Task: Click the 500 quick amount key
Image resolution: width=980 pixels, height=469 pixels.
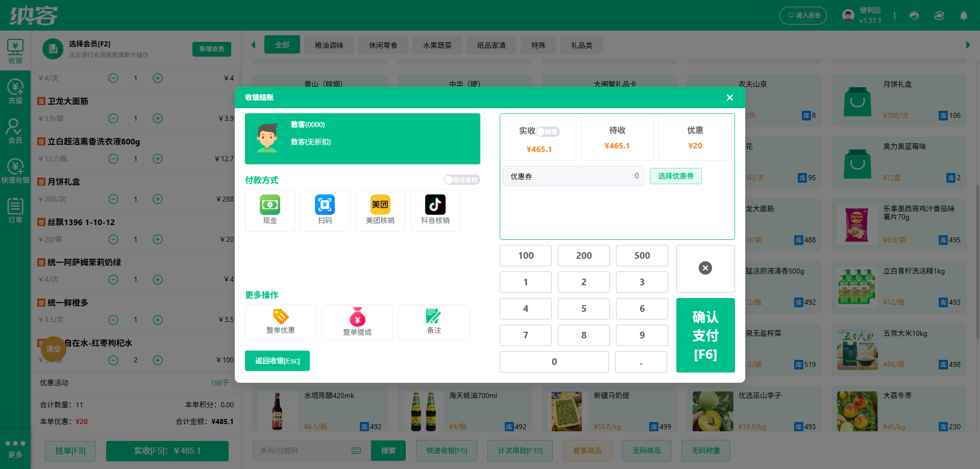Action: coord(642,256)
